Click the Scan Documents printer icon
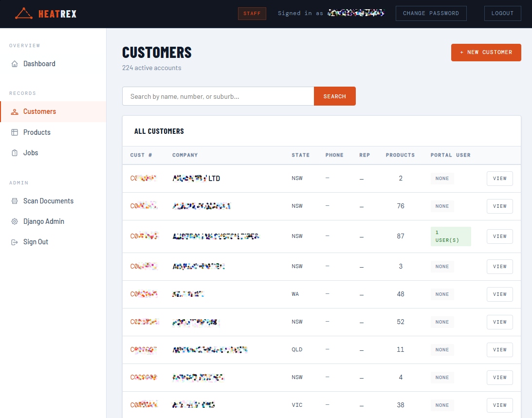This screenshot has width=532, height=418. (15, 201)
